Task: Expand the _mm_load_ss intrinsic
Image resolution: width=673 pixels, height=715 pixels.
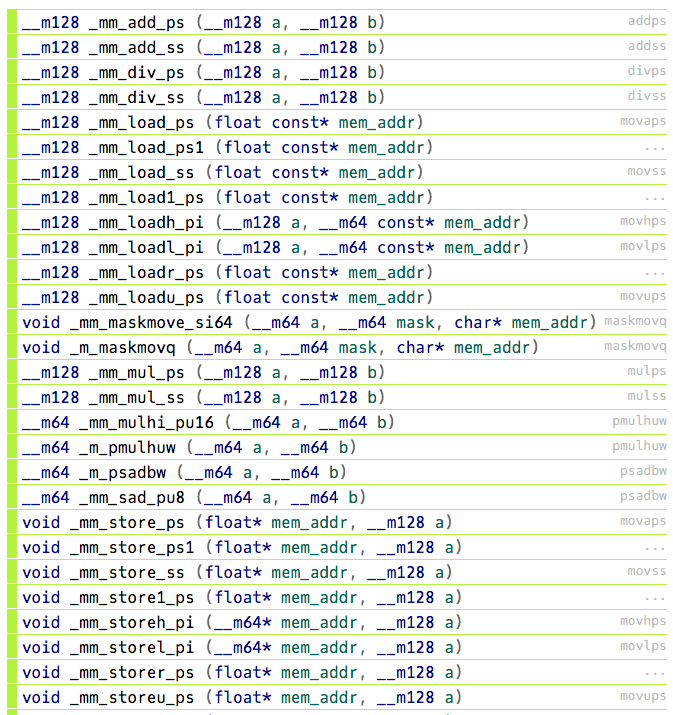Action: pyautogui.click(x=337, y=172)
